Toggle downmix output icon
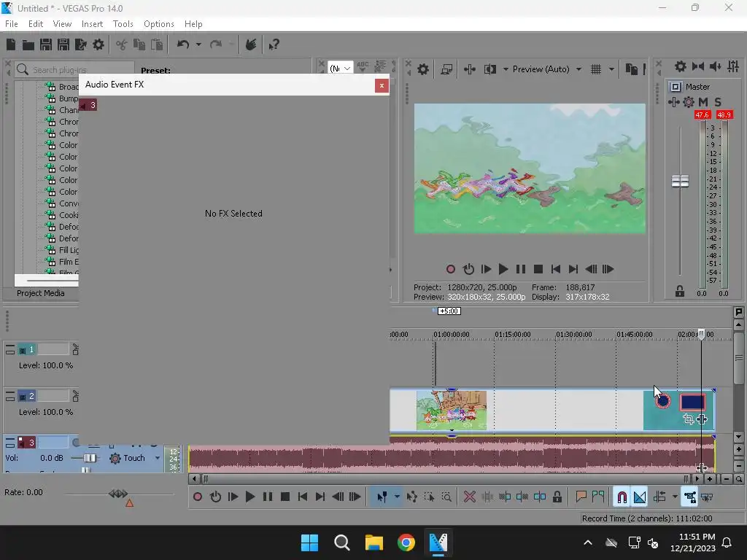Screen dimensions: 747x560 698,66
